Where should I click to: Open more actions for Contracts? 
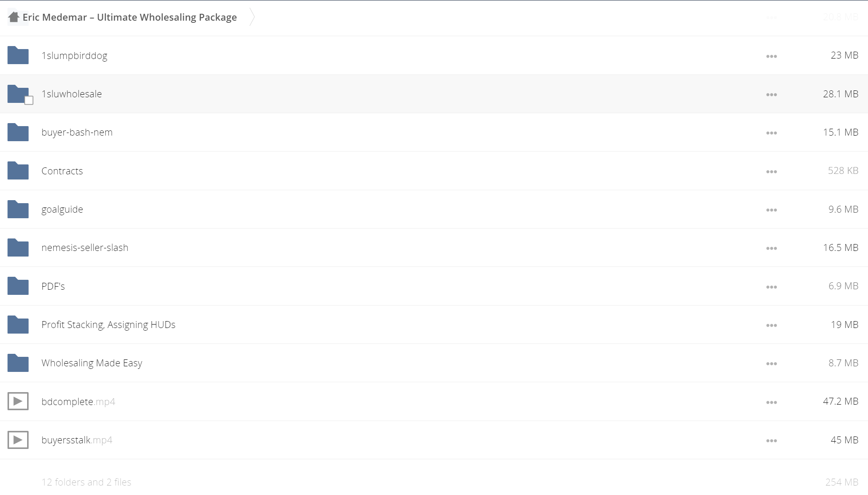point(771,172)
